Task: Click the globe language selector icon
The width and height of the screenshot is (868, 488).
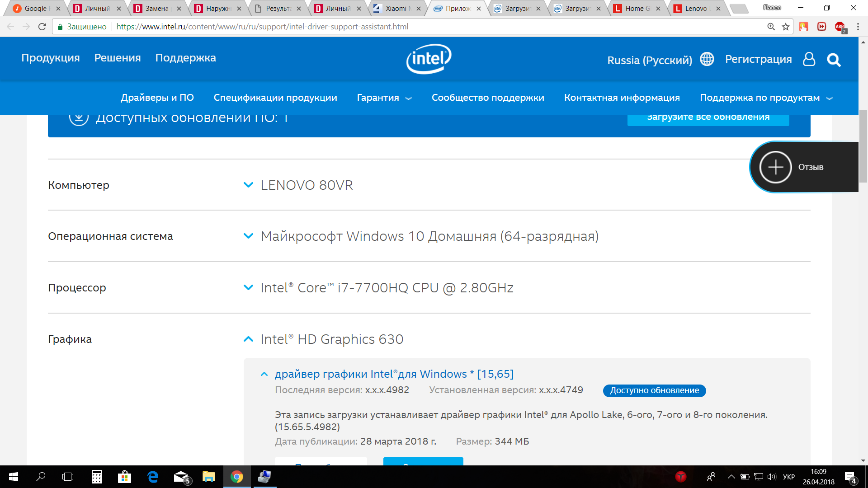Action: [x=707, y=59]
